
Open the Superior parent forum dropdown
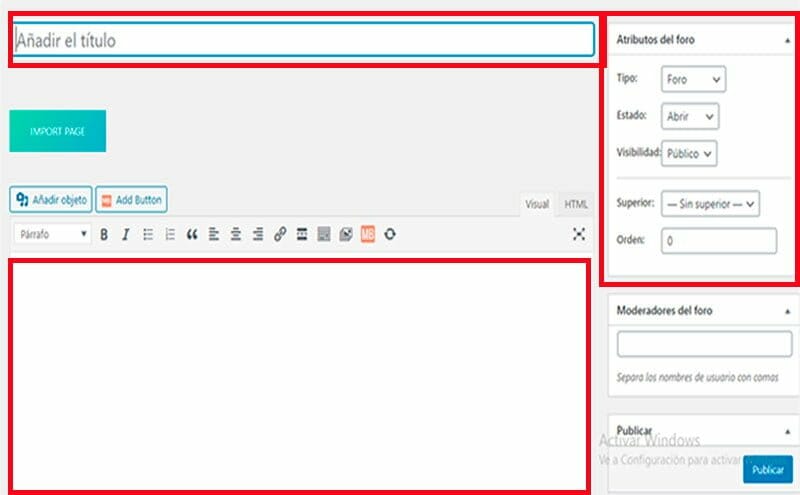pos(710,204)
